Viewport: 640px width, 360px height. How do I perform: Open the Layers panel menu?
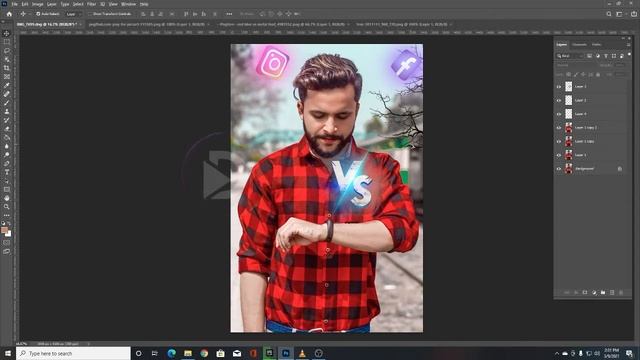628,44
